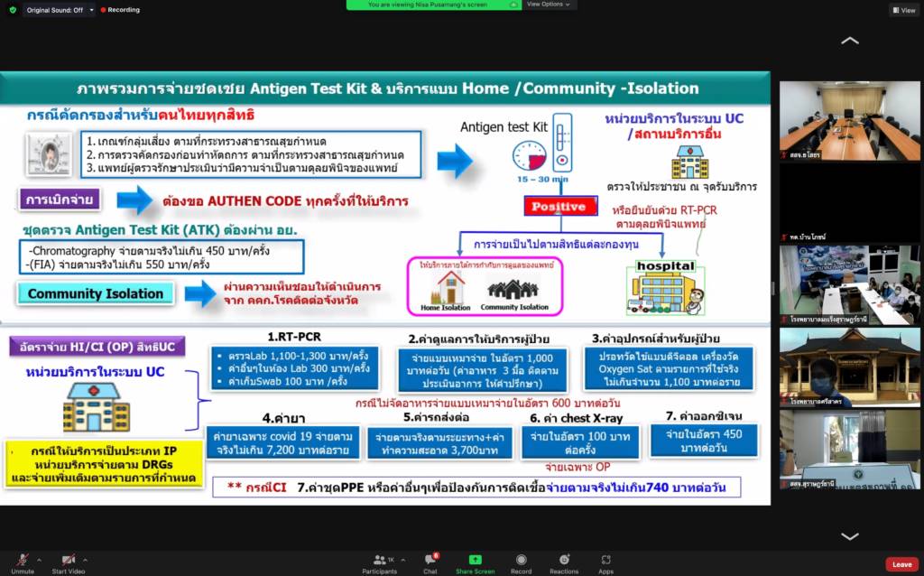Open video options caret next to Start Video
The image size is (924, 576).
pyautogui.click(x=85, y=560)
